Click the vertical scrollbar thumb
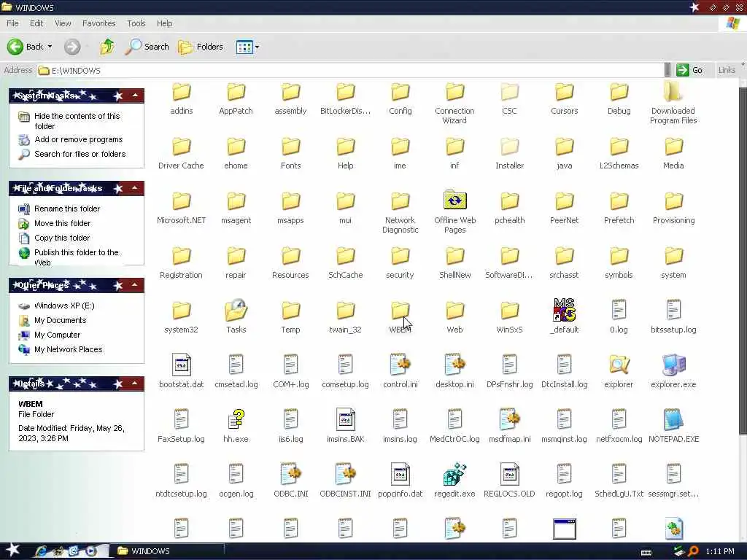The height and width of the screenshot is (560, 747). coord(743,260)
